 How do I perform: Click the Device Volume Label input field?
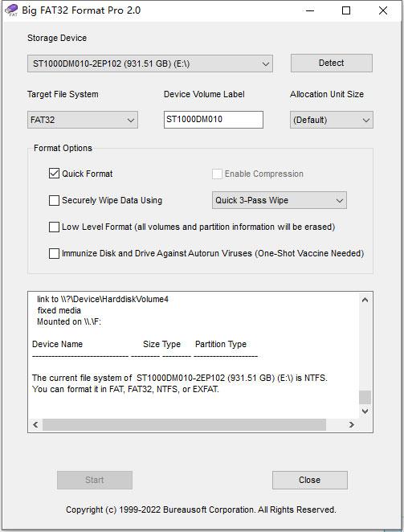tap(214, 120)
